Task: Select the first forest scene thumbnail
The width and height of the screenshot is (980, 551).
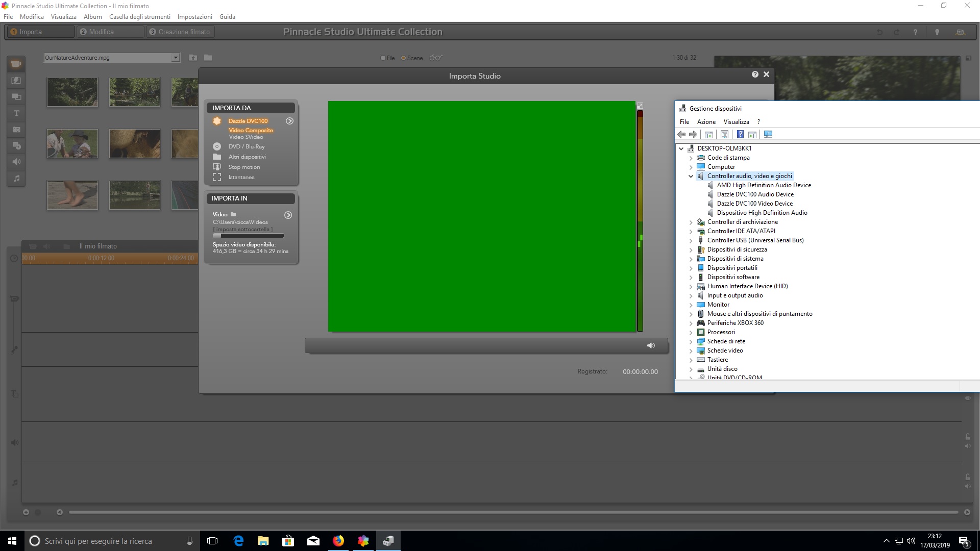Action: [72, 92]
